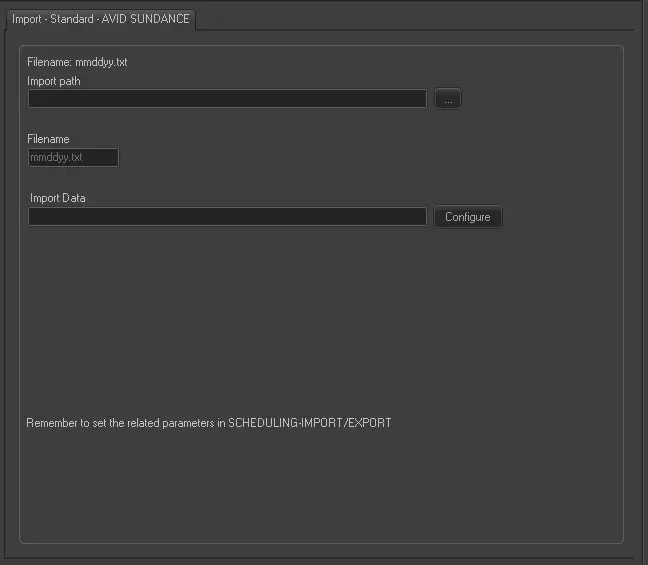648x565 pixels.
Task: Click the word 'Remember' in the bottom note
Action: click(x=49, y=423)
